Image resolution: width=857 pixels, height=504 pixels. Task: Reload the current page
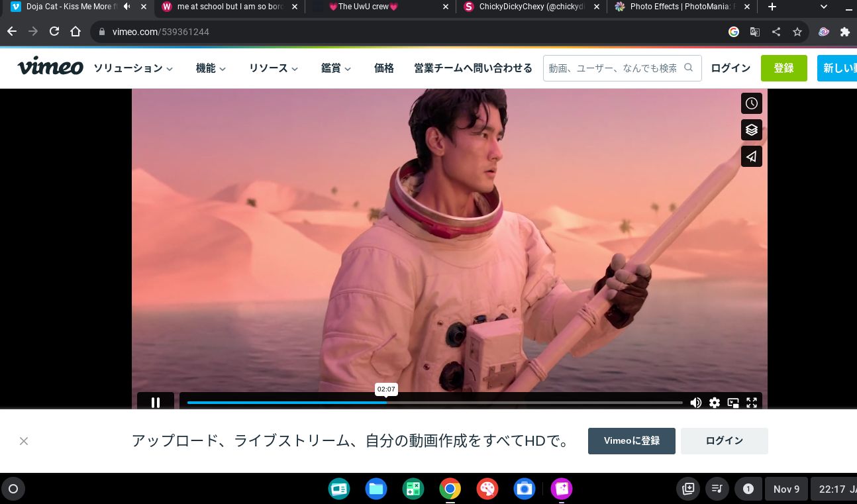point(54,32)
